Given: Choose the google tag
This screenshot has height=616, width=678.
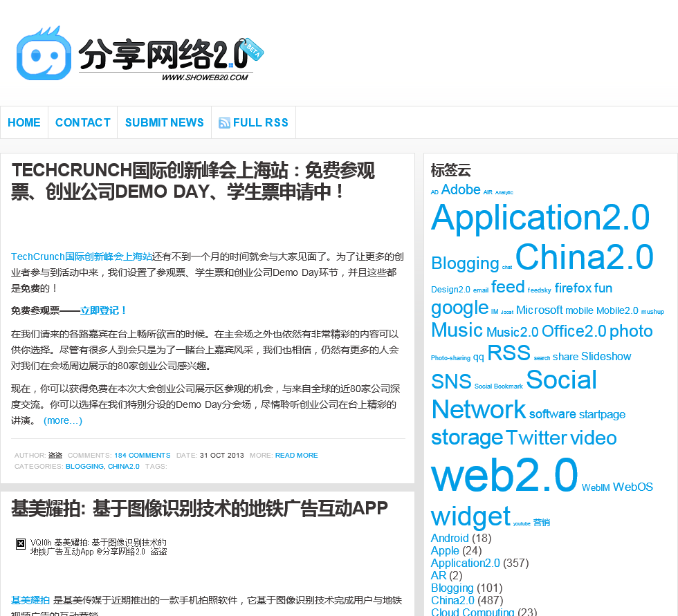Looking at the screenshot, I should (459, 308).
